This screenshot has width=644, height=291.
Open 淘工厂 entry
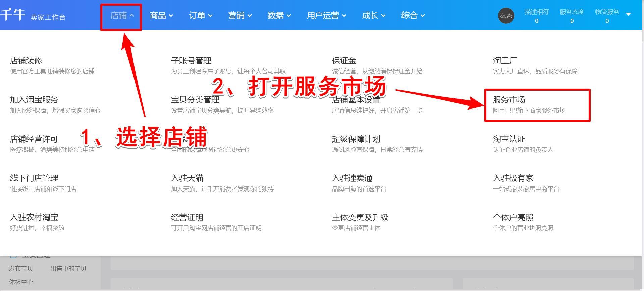tap(505, 61)
